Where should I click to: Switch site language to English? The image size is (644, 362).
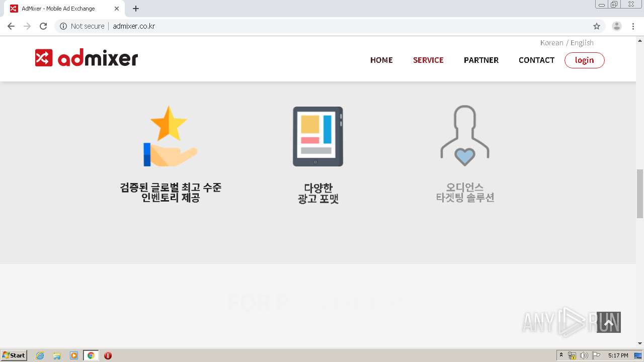(582, 43)
